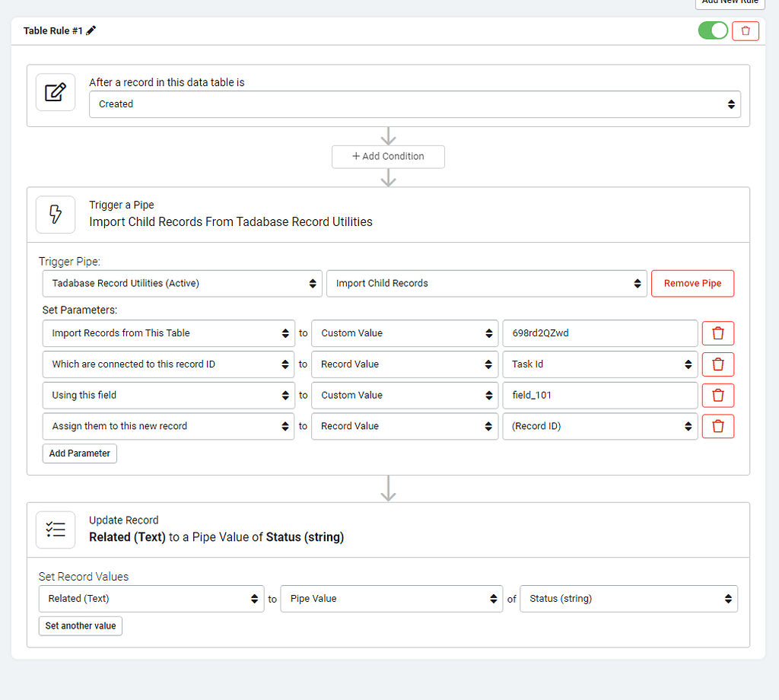Click the lightning bolt Trigger a Pipe icon
Screen dimensions: 779x700
[56, 215]
